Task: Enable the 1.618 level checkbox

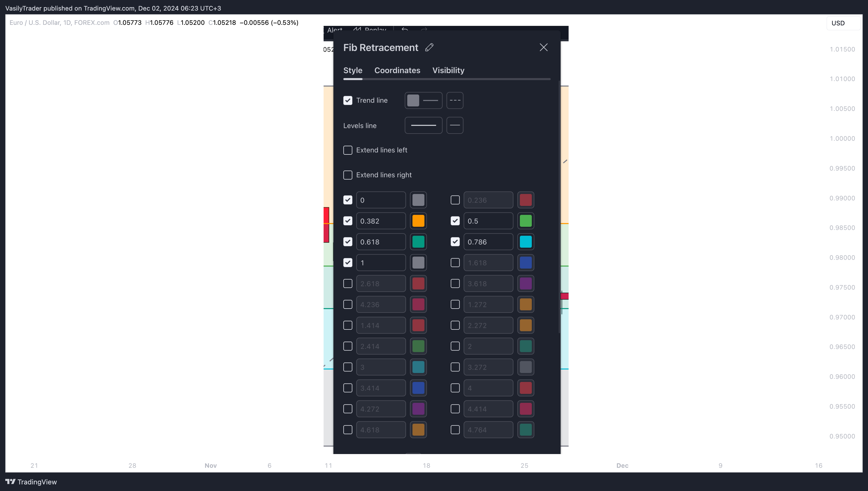Action: point(455,263)
